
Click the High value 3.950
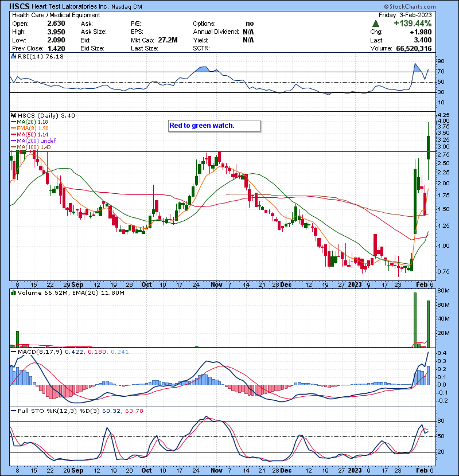click(56, 32)
